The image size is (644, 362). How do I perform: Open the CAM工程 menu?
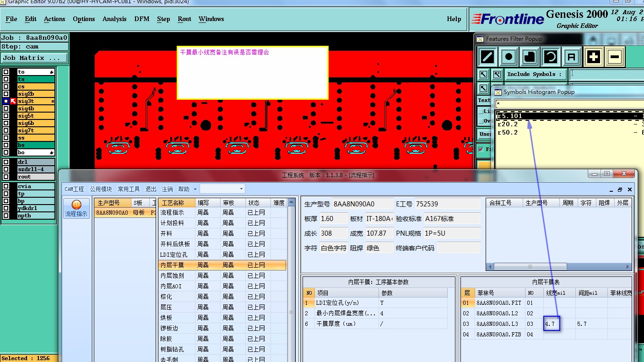click(x=74, y=189)
